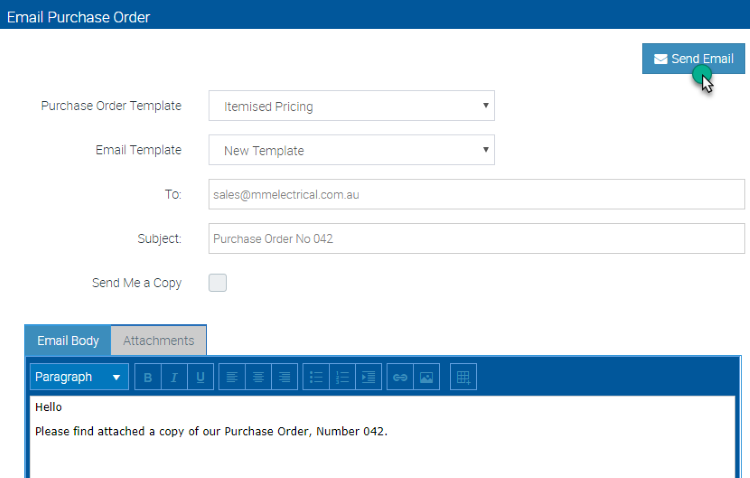Image resolution: width=750 pixels, height=478 pixels.
Task: Open the Paragraph style dropdown
Action: pos(79,377)
